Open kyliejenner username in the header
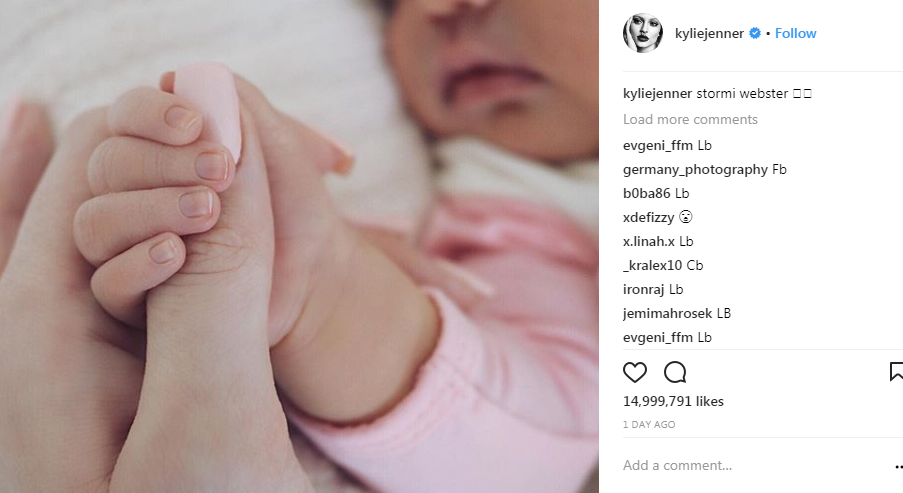Screen dimensions: 903x493 (x=709, y=33)
